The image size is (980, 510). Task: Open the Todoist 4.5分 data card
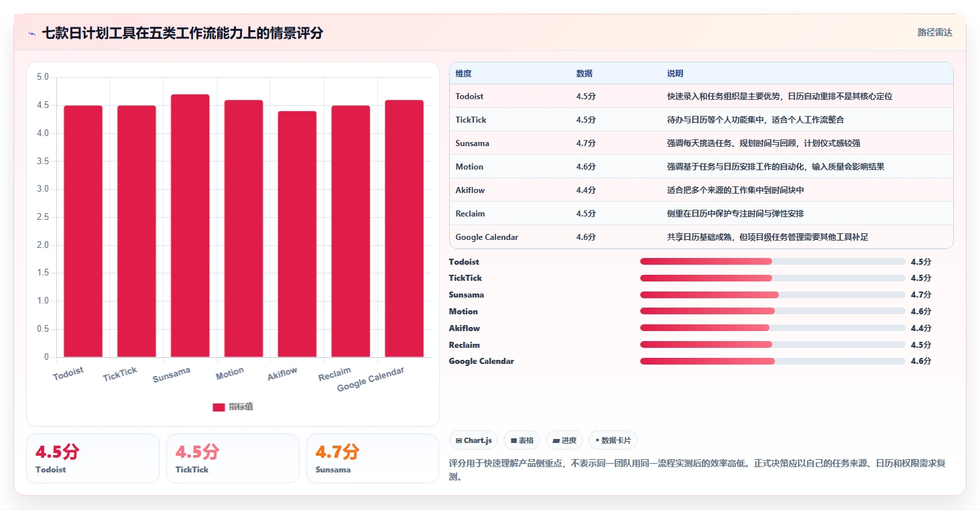point(93,458)
